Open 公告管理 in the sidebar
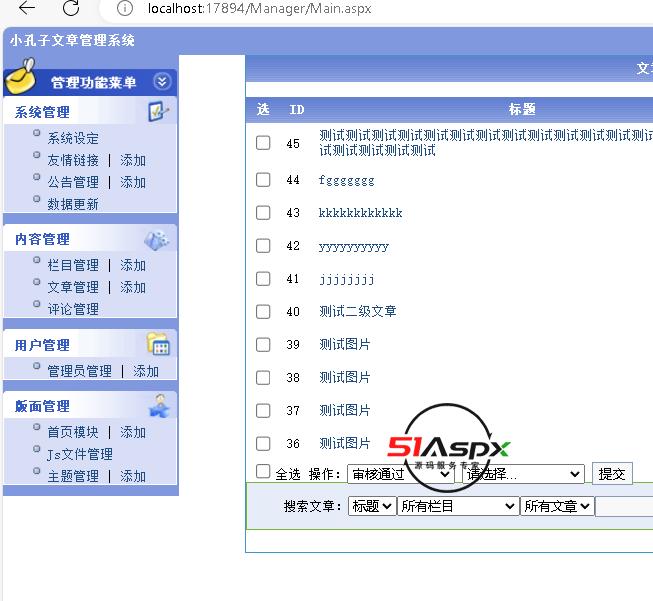This screenshot has width=653, height=601. pos(73,182)
